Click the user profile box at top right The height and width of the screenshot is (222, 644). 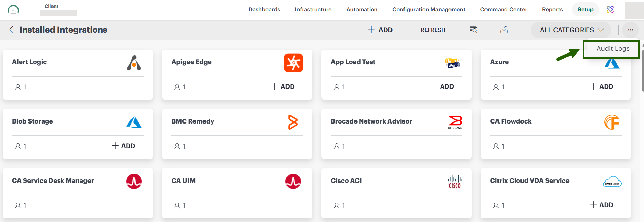pyautogui.click(x=634, y=10)
